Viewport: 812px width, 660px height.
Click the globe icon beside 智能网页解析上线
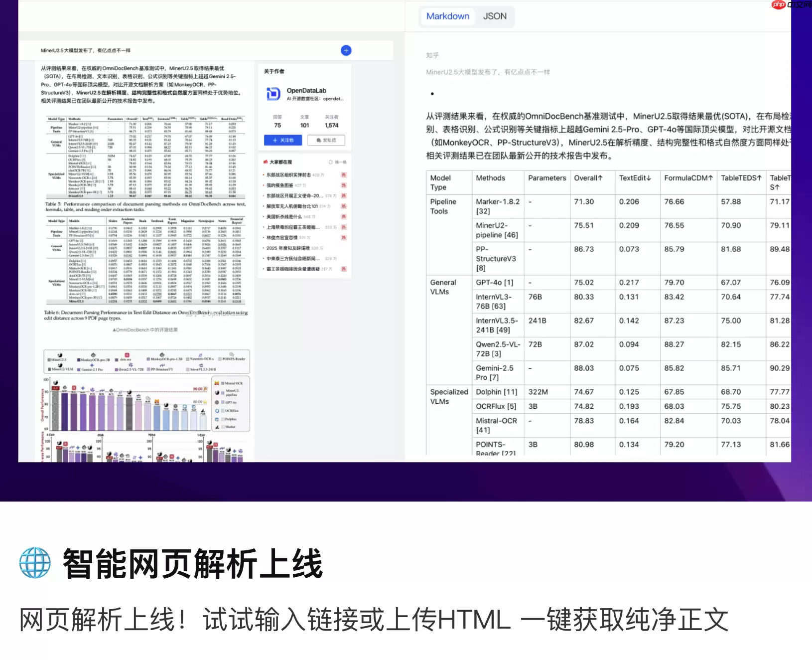[35, 563]
